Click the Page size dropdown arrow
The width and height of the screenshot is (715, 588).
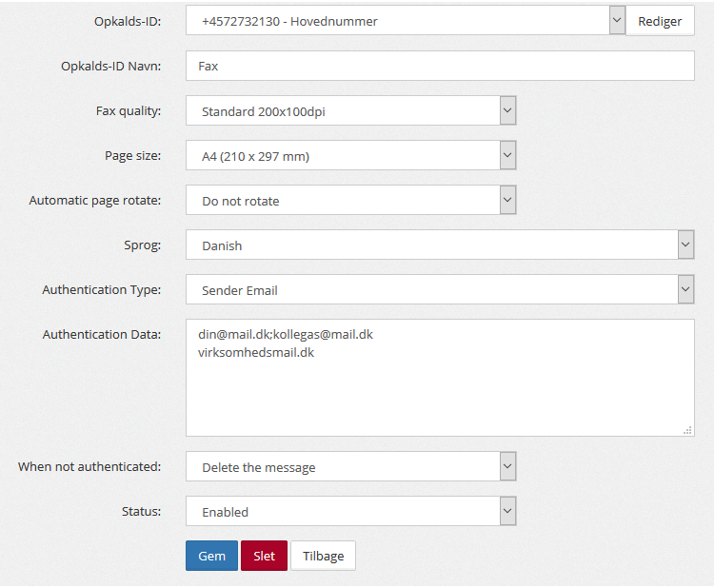tap(507, 155)
